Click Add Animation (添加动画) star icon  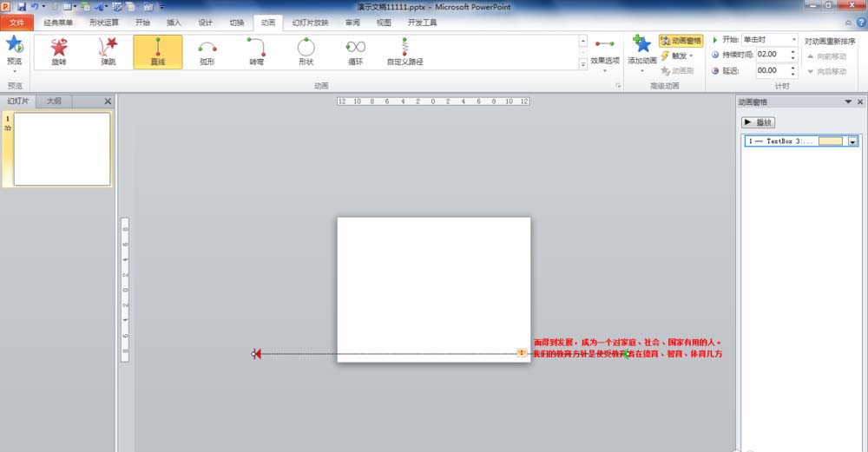click(x=642, y=44)
